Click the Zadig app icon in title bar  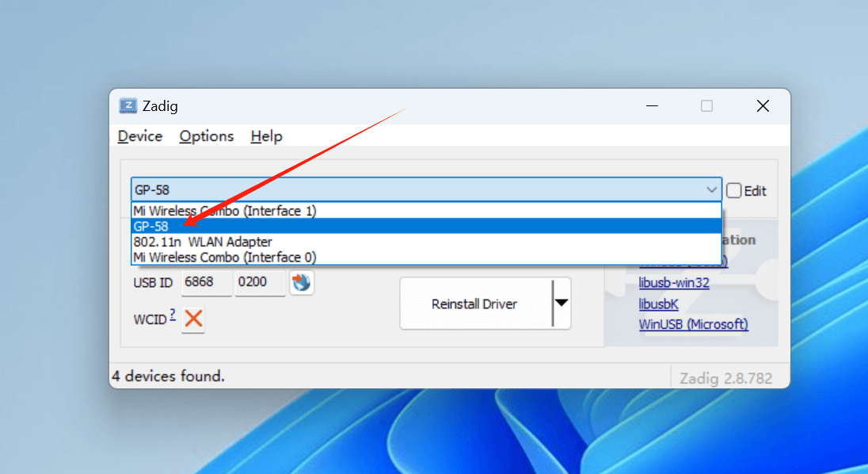pos(128,105)
